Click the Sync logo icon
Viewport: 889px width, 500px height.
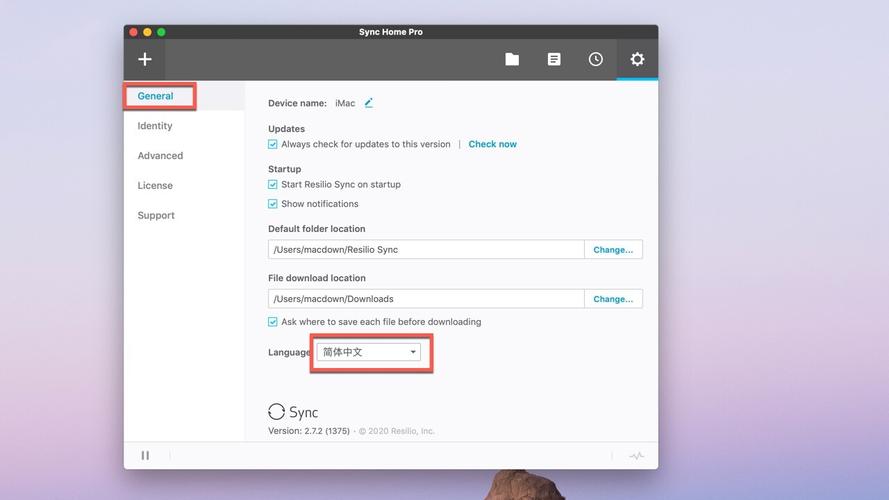276,412
